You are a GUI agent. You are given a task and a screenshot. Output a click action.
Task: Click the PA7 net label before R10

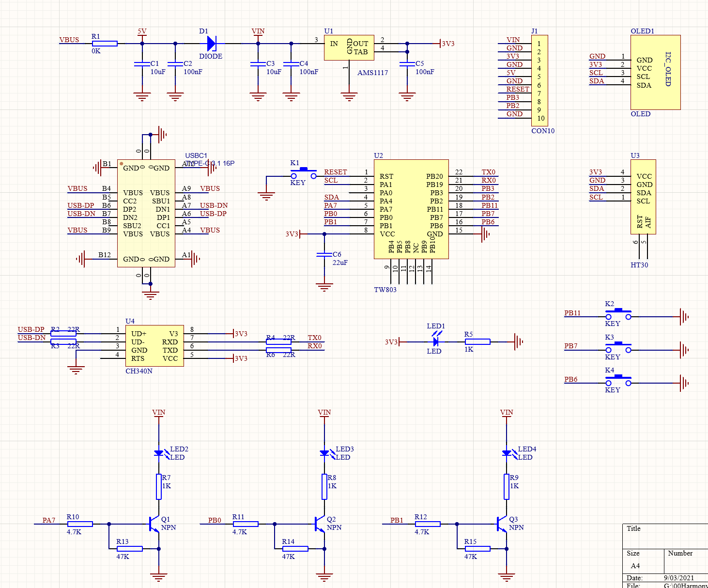(49, 520)
